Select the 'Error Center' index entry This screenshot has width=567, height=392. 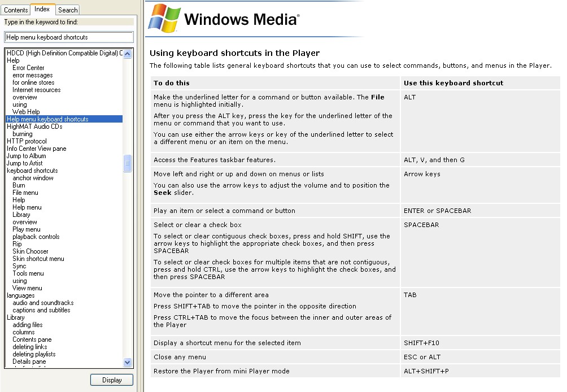[x=28, y=68]
